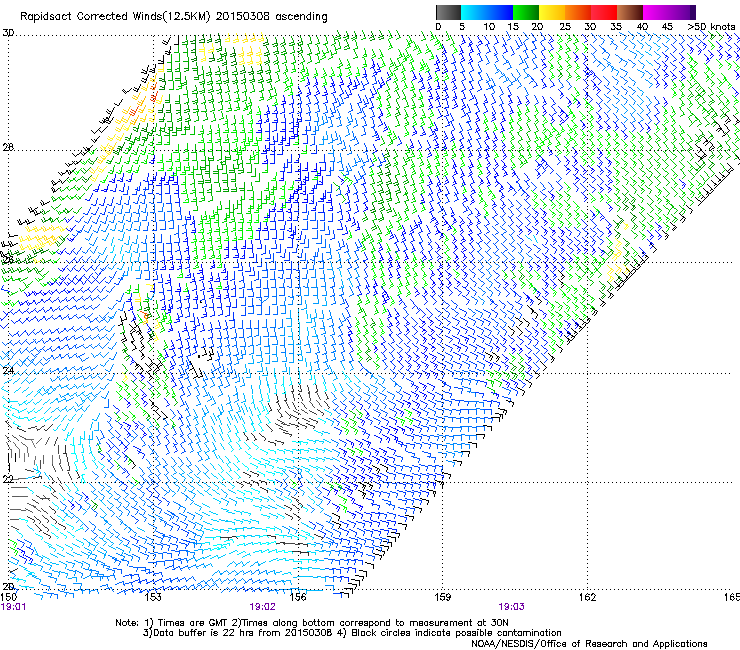The image size is (740, 650).
Task: Select the magenta 40-45 knots legend color
Action: 656,12
